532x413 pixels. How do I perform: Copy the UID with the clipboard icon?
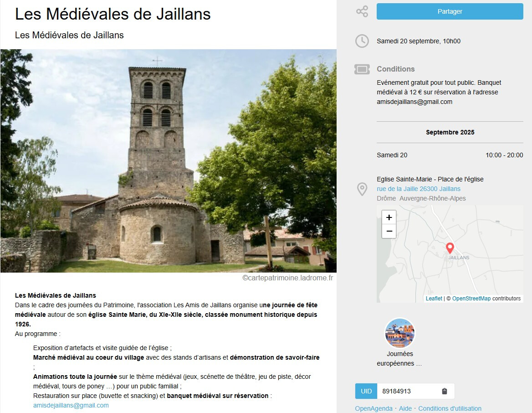pos(445,391)
